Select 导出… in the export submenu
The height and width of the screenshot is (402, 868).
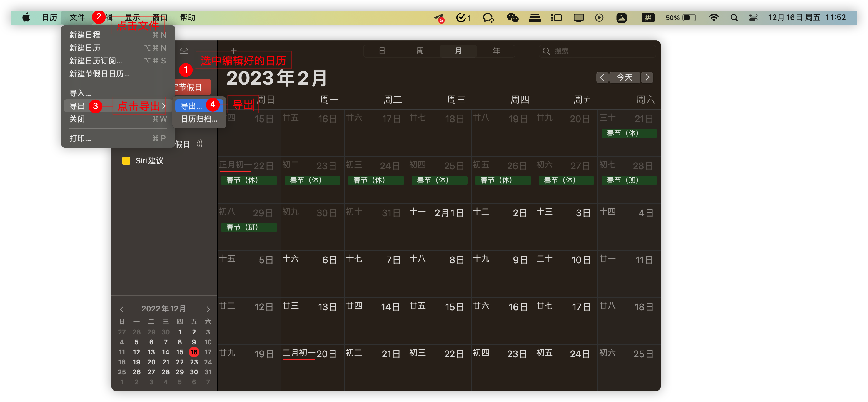[191, 106]
